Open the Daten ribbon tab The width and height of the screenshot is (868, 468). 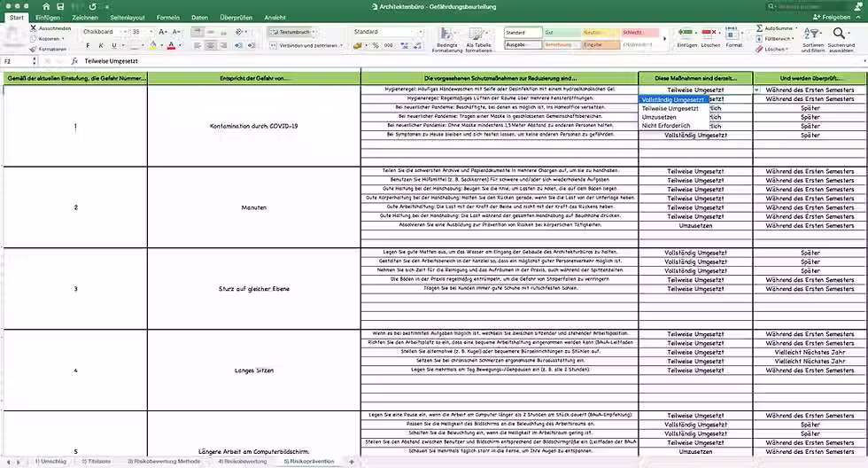pos(200,18)
